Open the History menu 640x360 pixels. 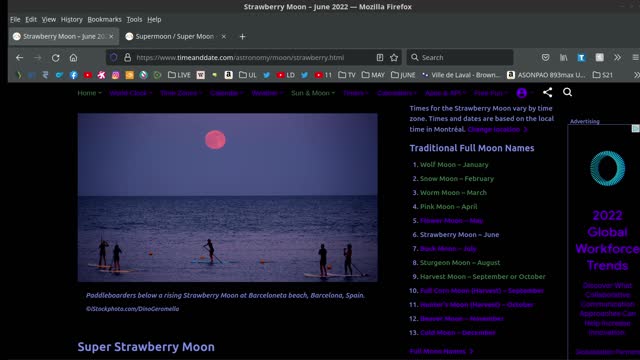click(x=71, y=20)
